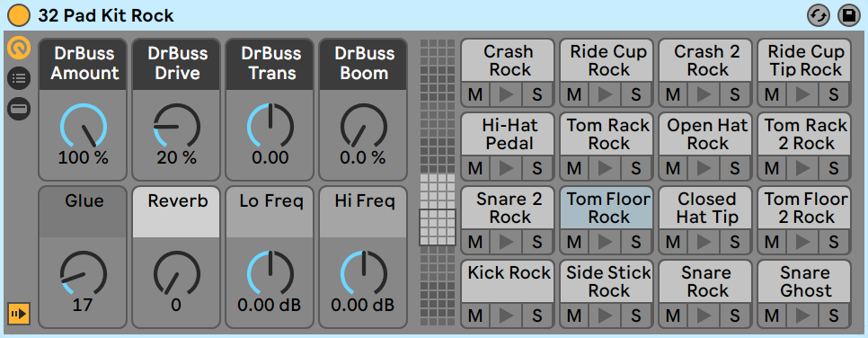Preview the Tom Floor Rock pad
The height and width of the screenshot is (338, 868).
pos(606,242)
